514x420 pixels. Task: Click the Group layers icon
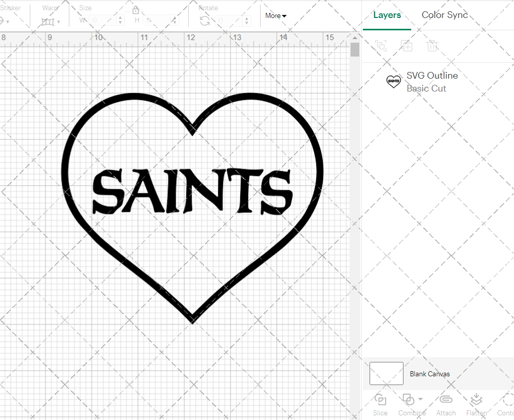coord(381,46)
